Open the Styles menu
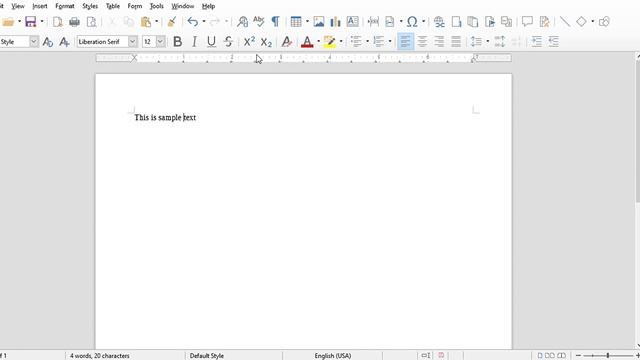 [90, 6]
